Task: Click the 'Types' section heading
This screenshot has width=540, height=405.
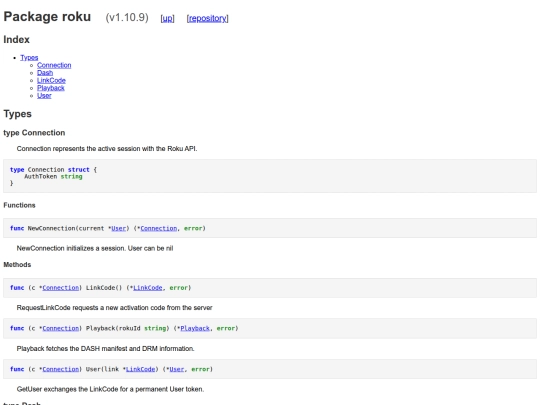Action: pyautogui.click(x=18, y=114)
